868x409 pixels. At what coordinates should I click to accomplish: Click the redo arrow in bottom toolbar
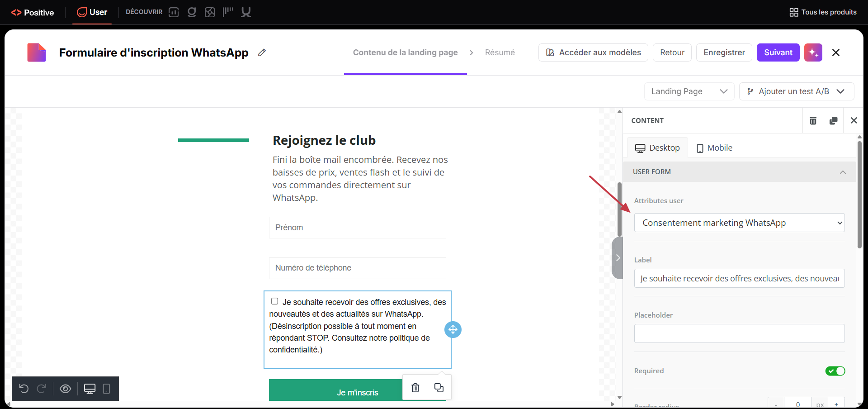pos(42,389)
